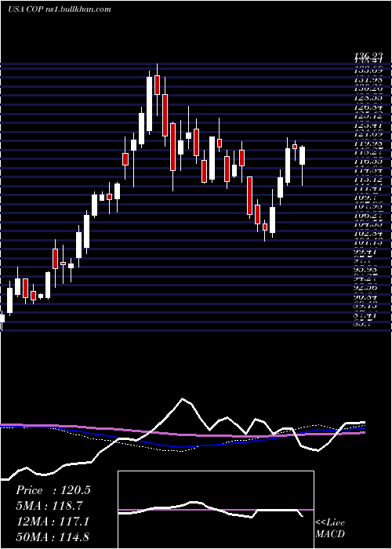Click the MACD inset chart box
Image resolution: width=392 pixels, height=549 pixels.
click(216, 510)
